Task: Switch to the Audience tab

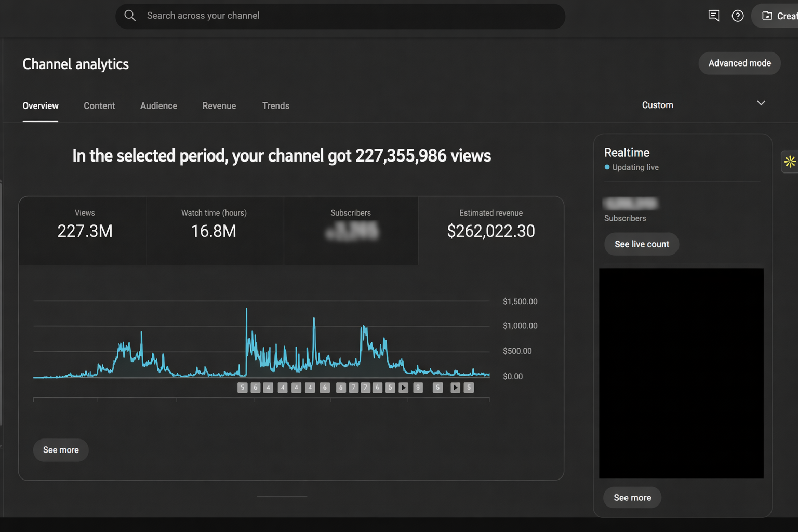Action: click(x=158, y=106)
